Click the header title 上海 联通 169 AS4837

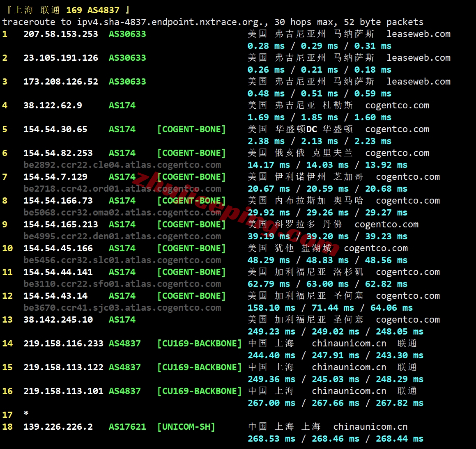(x=67, y=10)
